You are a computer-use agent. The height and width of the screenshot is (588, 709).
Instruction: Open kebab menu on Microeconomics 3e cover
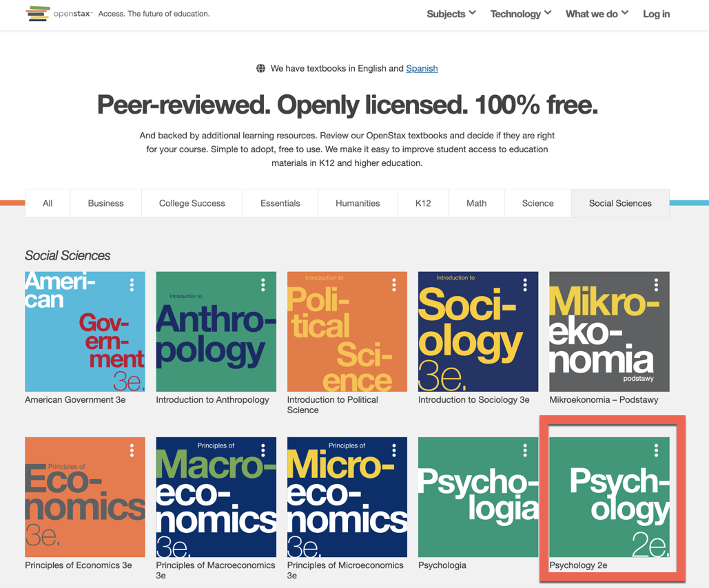coord(395,449)
